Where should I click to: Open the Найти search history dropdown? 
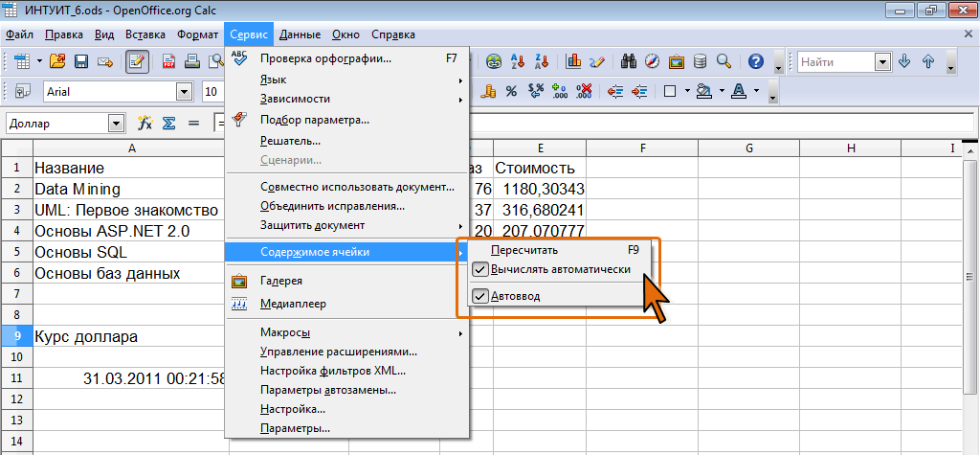click(x=882, y=62)
